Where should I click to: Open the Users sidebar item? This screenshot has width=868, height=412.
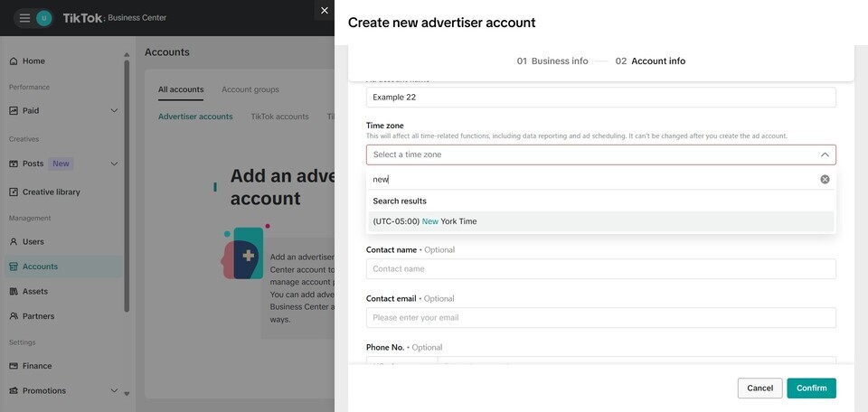(33, 242)
